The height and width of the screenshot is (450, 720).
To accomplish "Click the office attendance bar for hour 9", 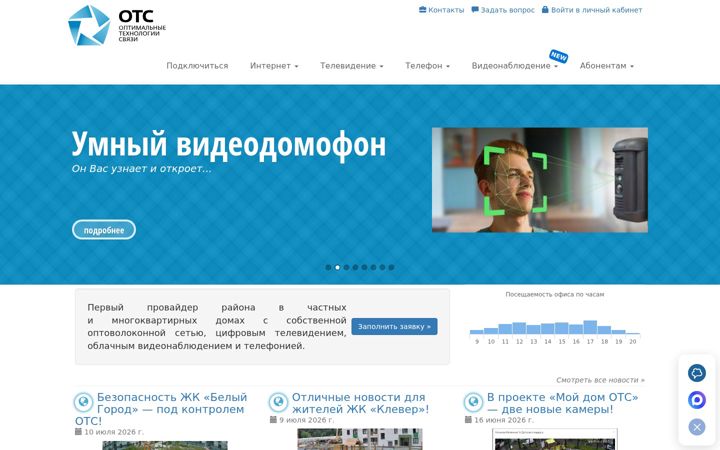I will click(477, 332).
